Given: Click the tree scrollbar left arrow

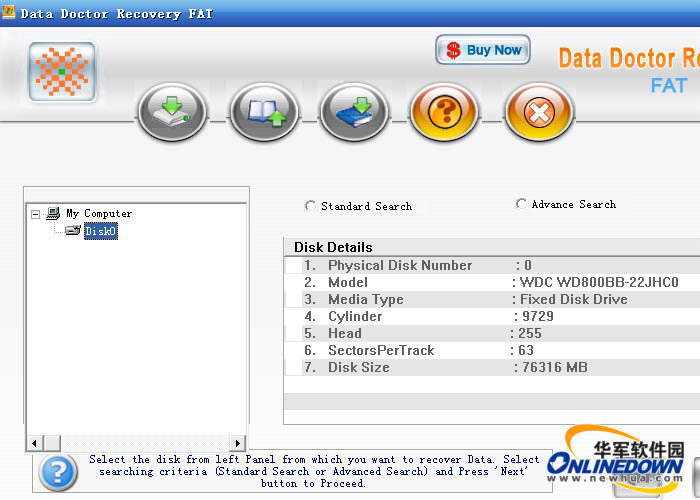Looking at the screenshot, I should [x=34, y=443].
